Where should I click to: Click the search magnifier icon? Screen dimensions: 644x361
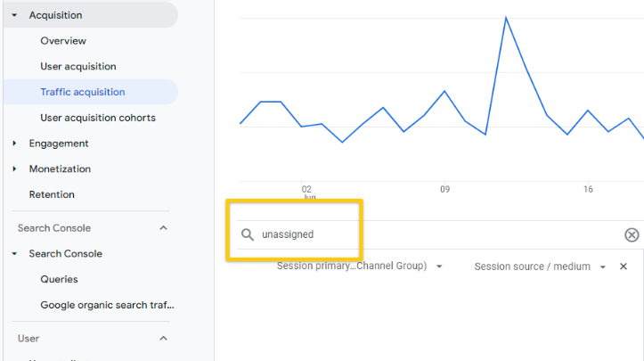tap(248, 234)
